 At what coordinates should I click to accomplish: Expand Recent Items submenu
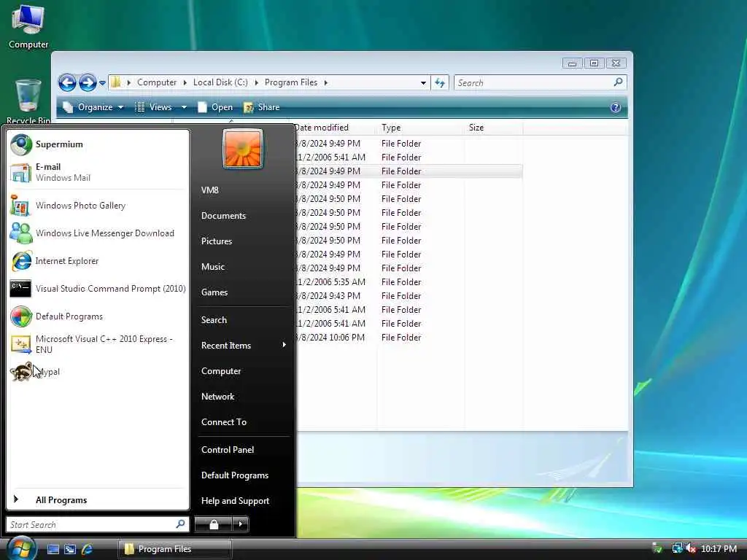click(x=244, y=345)
